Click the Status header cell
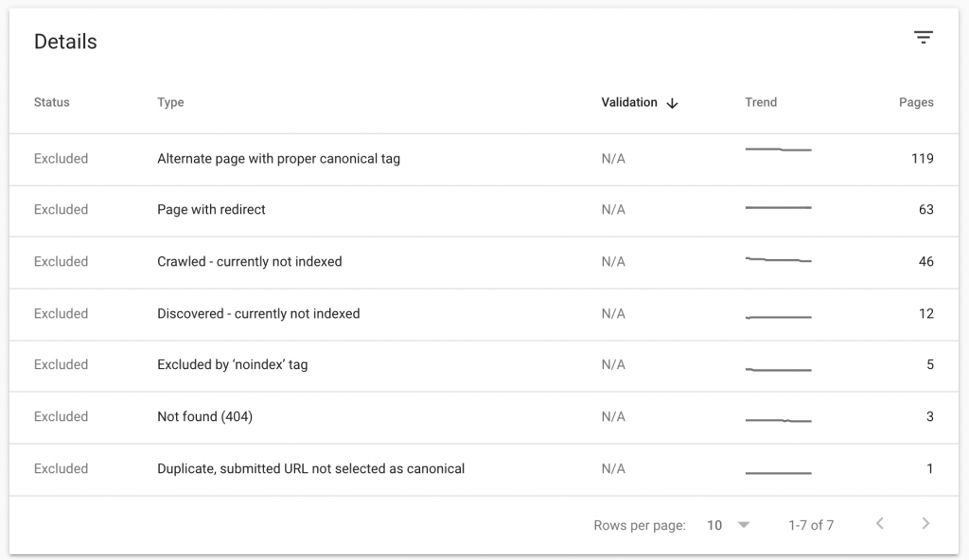Viewport: 969px width, 560px height. point(50,102)
